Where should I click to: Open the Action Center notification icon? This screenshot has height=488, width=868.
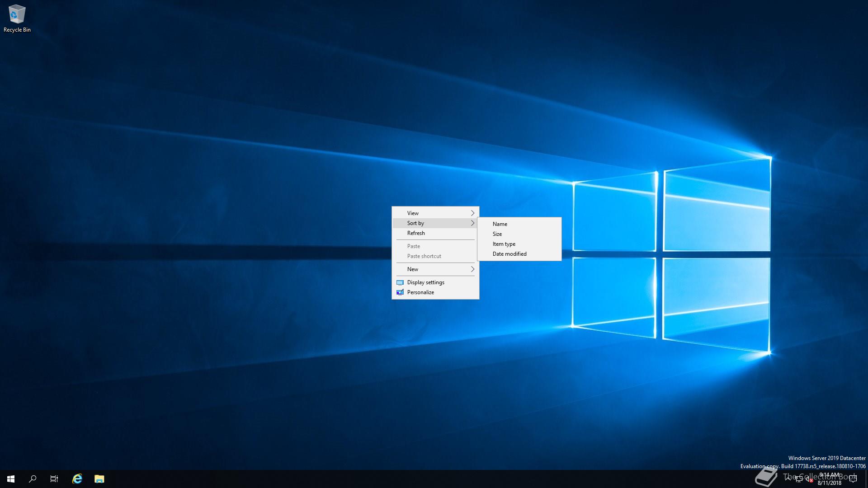coord(853,479)
